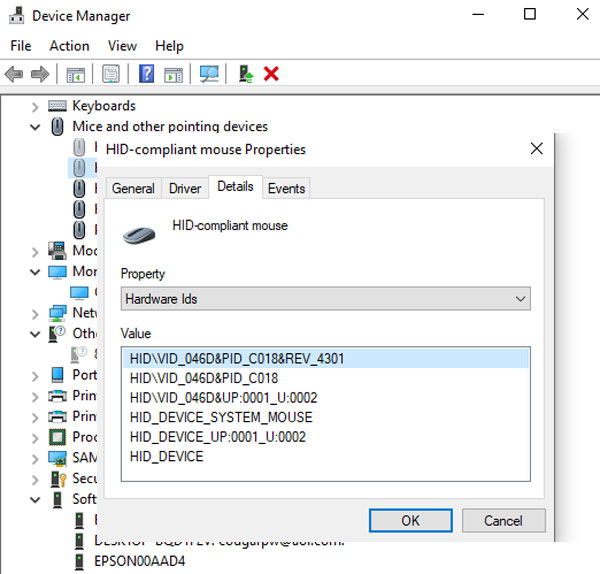Open the Help menu
The image size is (600, 574).
[x=169, y=46]
